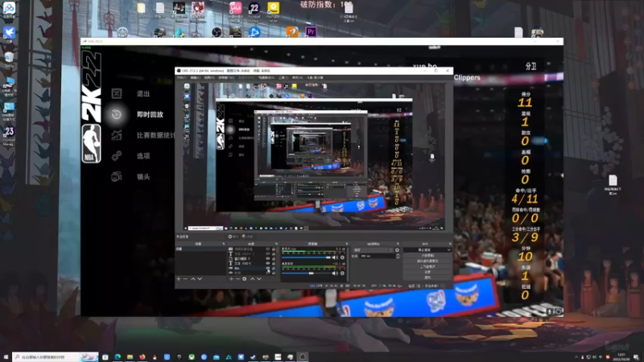Click Start Recording in OBS Controls
644x362 pixels.
[427, 255]
